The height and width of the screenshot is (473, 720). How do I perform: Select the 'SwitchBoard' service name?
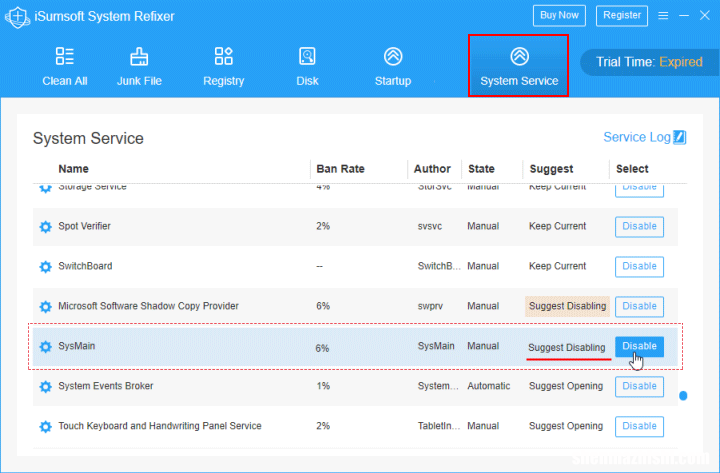tap(85, 266)
